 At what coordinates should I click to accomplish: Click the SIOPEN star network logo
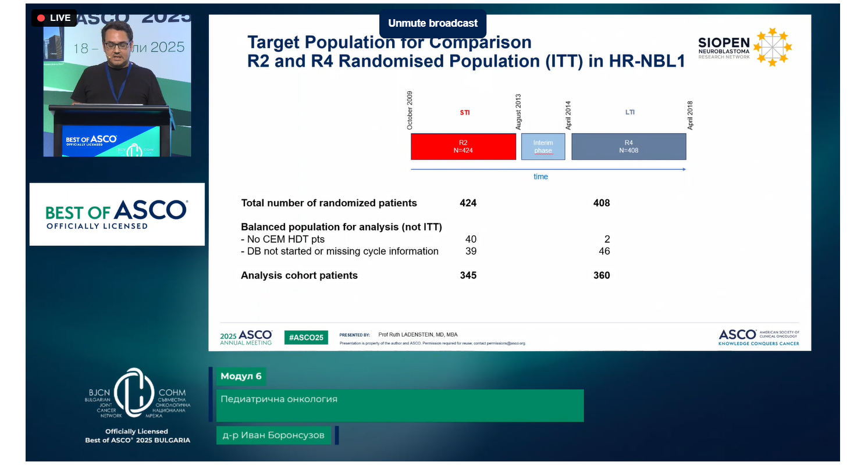pos(773,46)
